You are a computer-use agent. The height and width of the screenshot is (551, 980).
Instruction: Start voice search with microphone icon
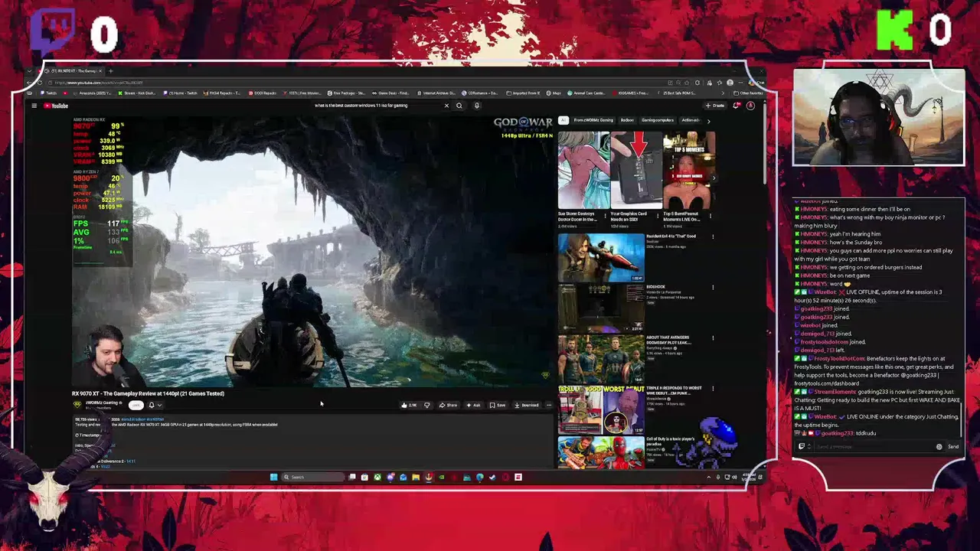coord(476,106)
